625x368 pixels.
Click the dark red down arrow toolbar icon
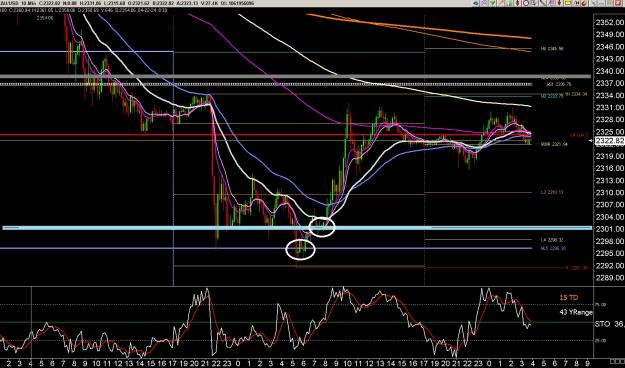coord(559,3)
